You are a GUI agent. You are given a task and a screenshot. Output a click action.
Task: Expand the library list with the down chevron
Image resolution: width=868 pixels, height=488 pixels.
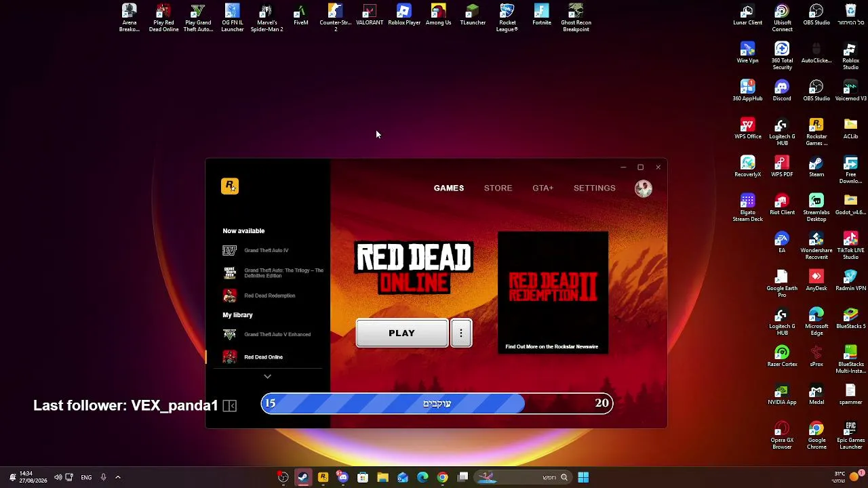click(x=267, y=376)
